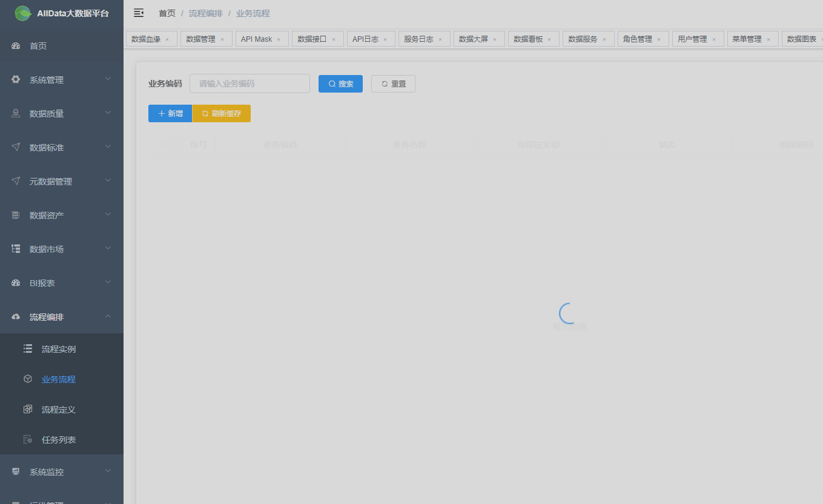The image size is (823, 504).
Task: Click the AllData leaf logo
Action: [x=23, y=13]
